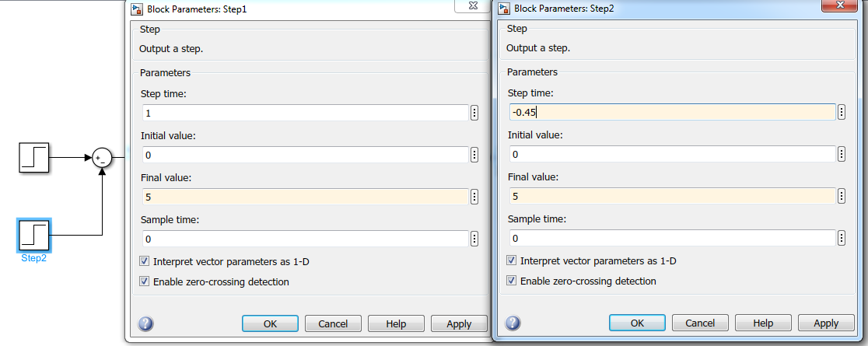Viewport: 868px width, 346px height.
Task: Toggle Interpret vector parameters as 1-D in Step2
Action: [x=511, y=260]
